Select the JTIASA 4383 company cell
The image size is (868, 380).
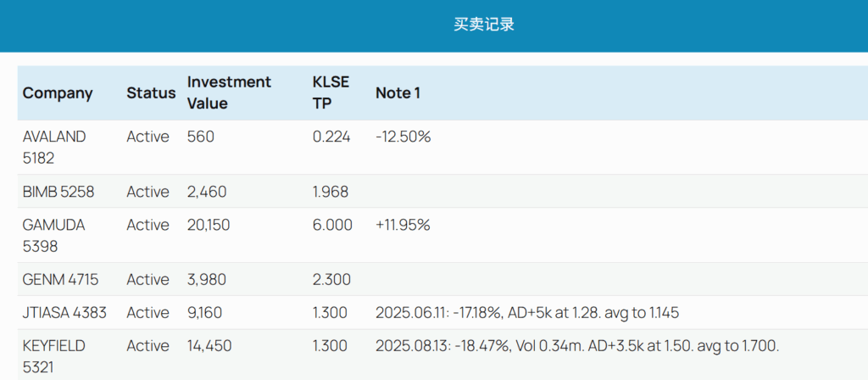[64, 312]
